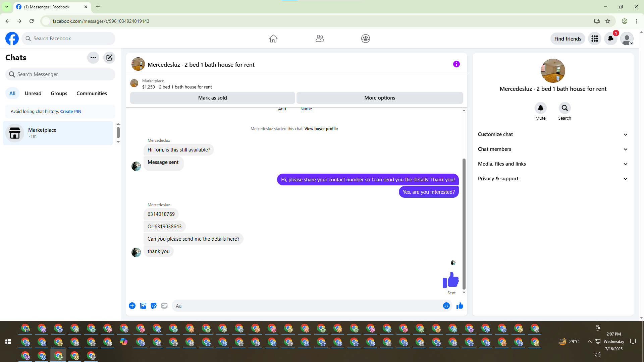The image size is (644, 362).
Task: Open the Windows Start button
Action: [8, 342]
